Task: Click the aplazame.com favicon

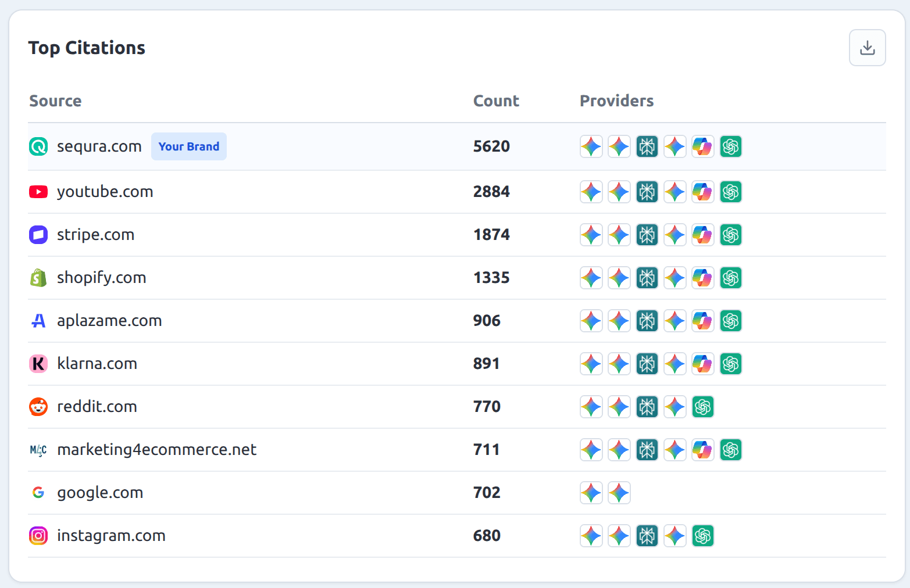Action: click(x=38, y=321)
